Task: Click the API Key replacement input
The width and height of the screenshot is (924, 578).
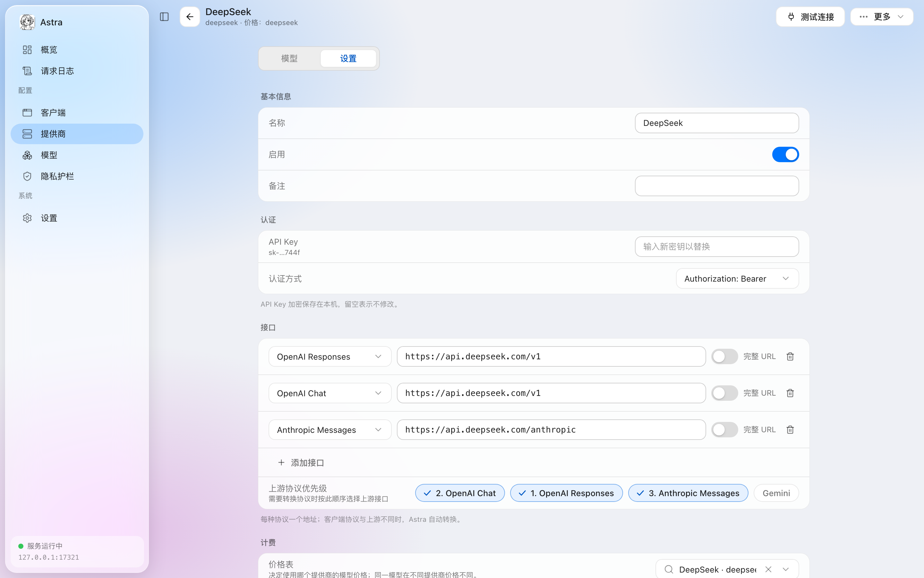Action: click(717, 247)
